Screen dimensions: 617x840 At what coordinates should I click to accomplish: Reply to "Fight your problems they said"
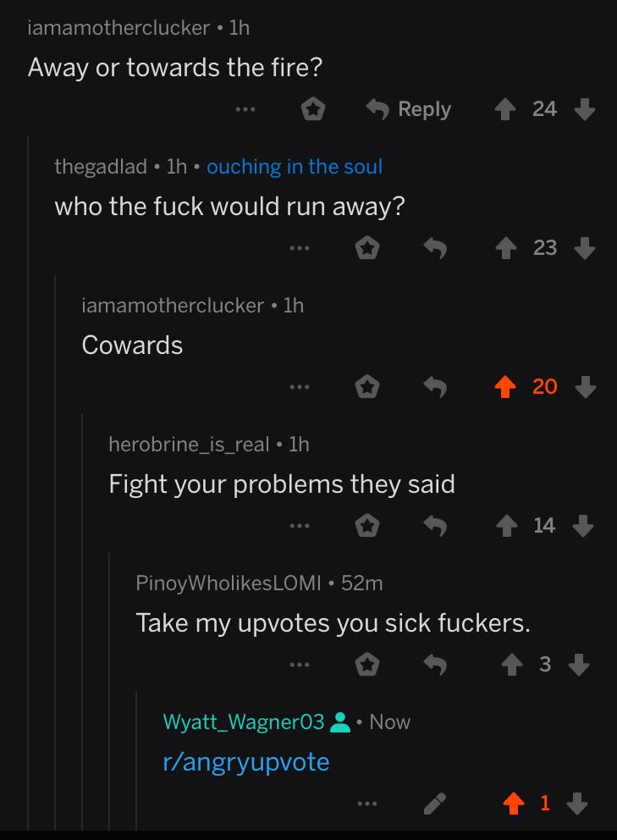click(435, 526)
